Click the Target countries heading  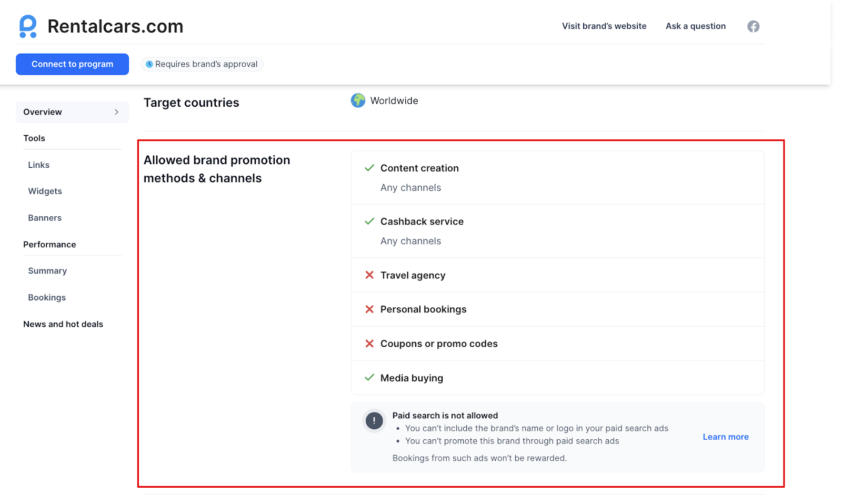pos(192,103)
